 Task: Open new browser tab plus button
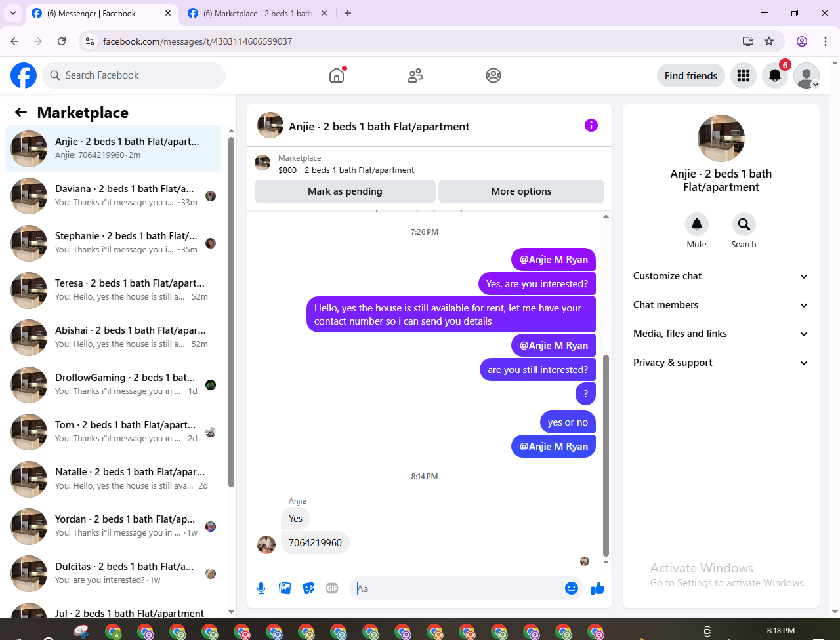pyautogui.click(x=348, y=13)
